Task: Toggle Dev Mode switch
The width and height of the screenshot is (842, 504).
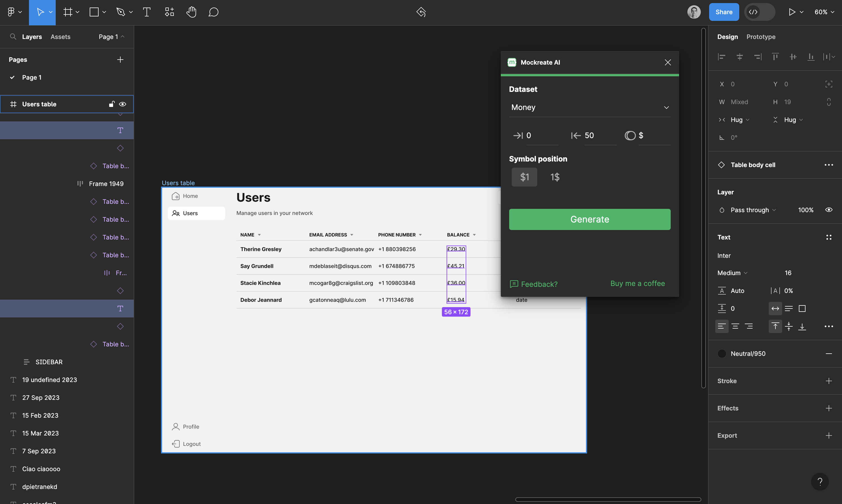Action: (x=760, y=12)
